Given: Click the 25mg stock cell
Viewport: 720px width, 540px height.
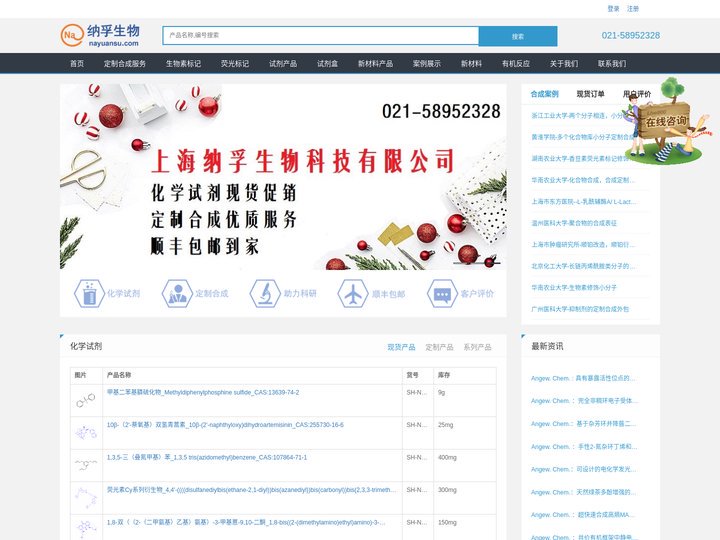Looking at the screenshot, I should click(x=465, y=433).
